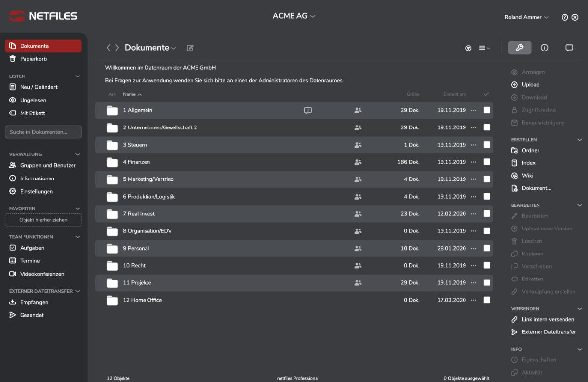Open the ACME AG dataroom dropdown

[294, 16]
